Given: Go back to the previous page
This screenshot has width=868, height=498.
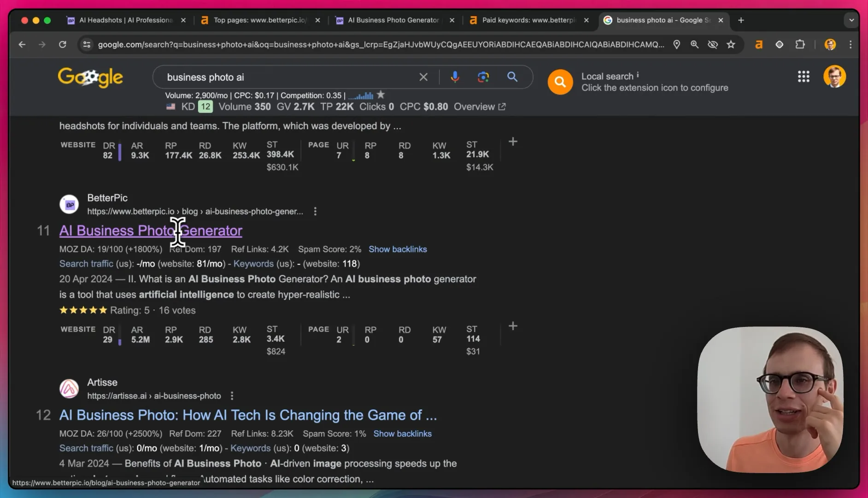Looking at the screenshot, I should [x=22, y=44].
